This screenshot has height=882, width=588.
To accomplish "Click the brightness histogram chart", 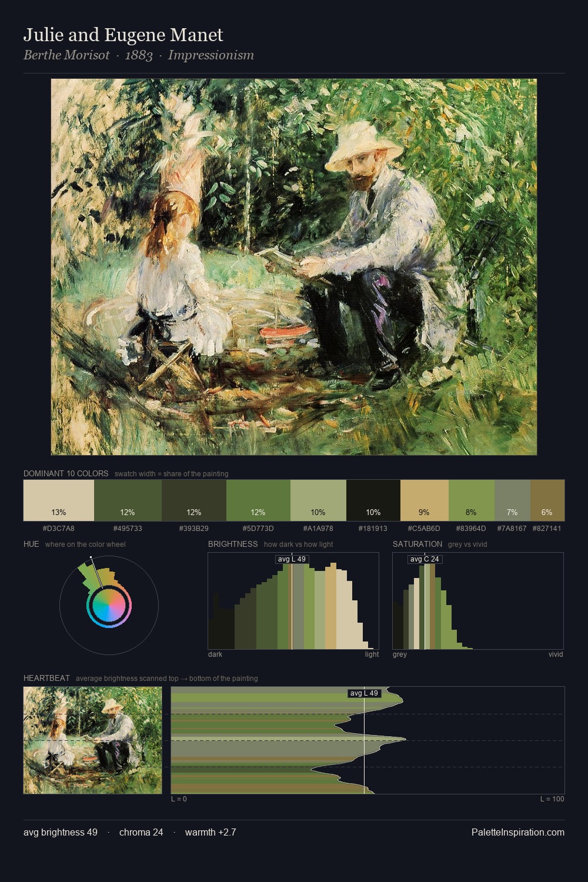I will pos(293,601).
